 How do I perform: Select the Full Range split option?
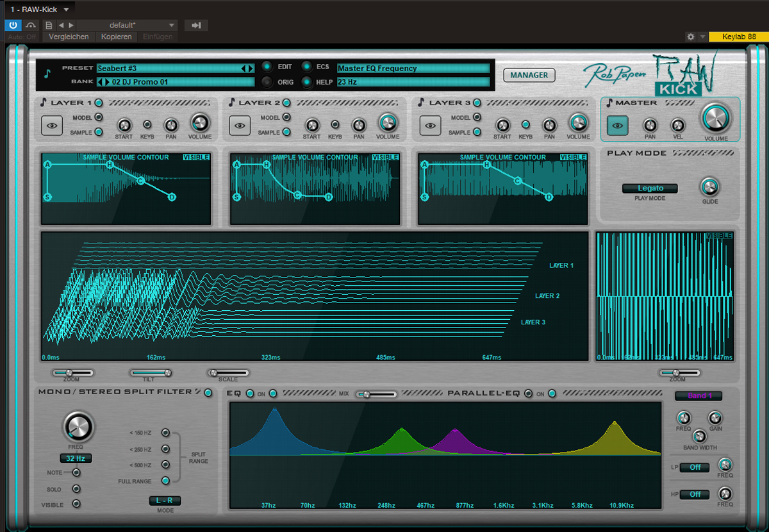(165, 481)
